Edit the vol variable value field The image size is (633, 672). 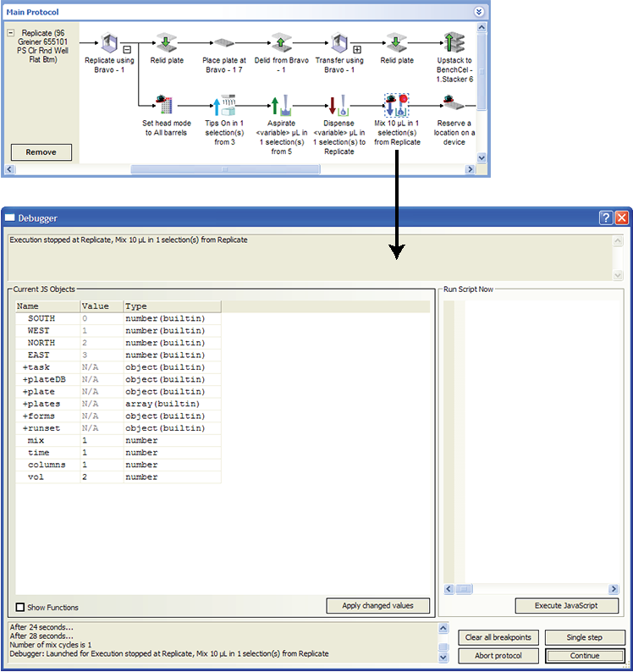pos(102,477)
